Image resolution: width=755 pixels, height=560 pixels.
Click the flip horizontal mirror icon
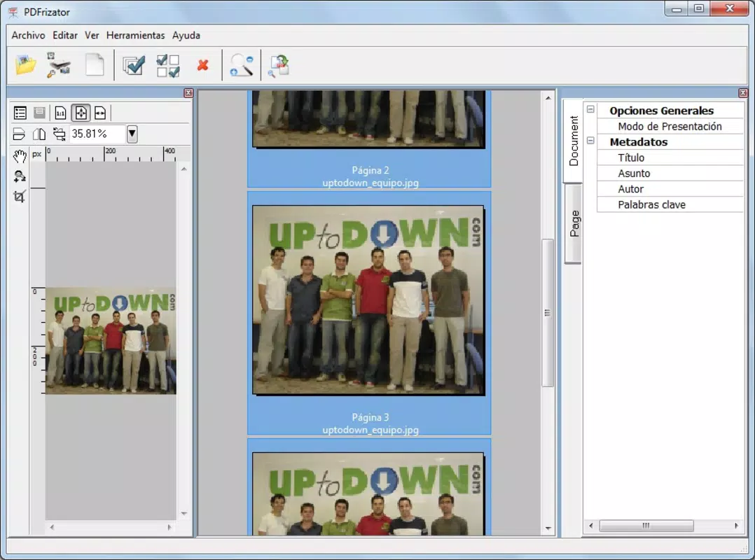click(39, 134)
